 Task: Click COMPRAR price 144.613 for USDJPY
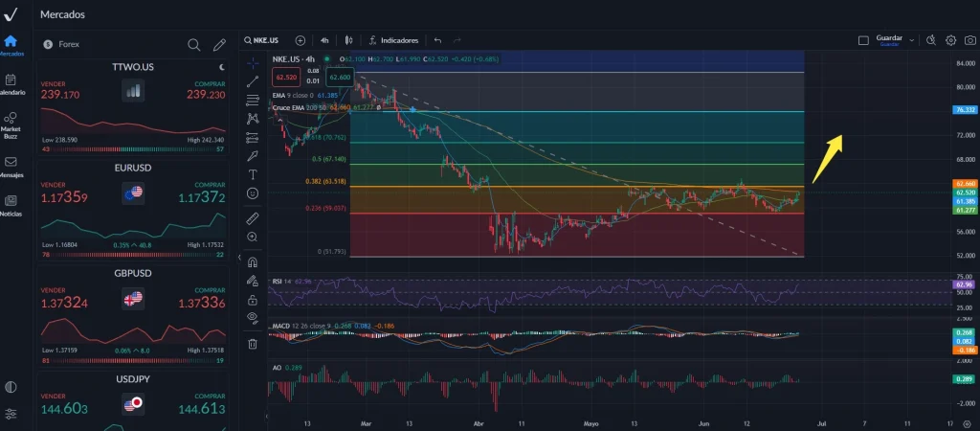(x=202, y=409)
